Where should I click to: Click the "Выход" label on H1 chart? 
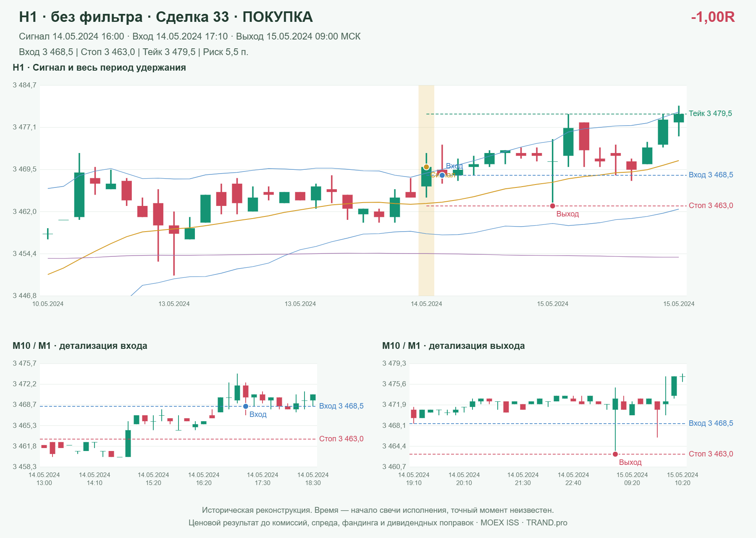pos(567,214)
